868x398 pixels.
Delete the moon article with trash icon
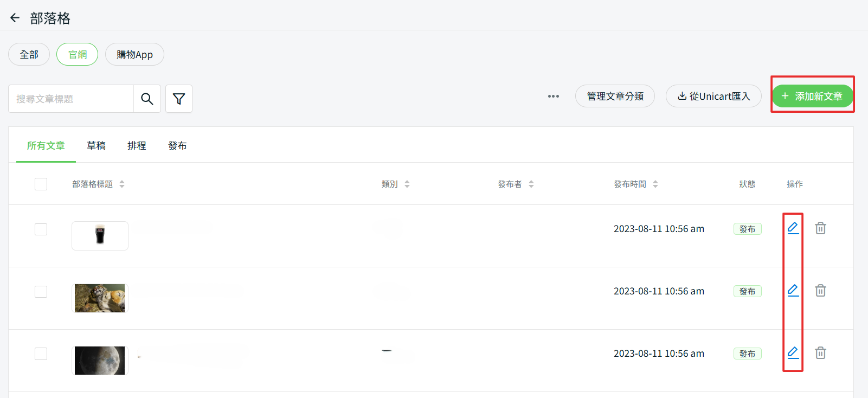[x=820, y=353]
